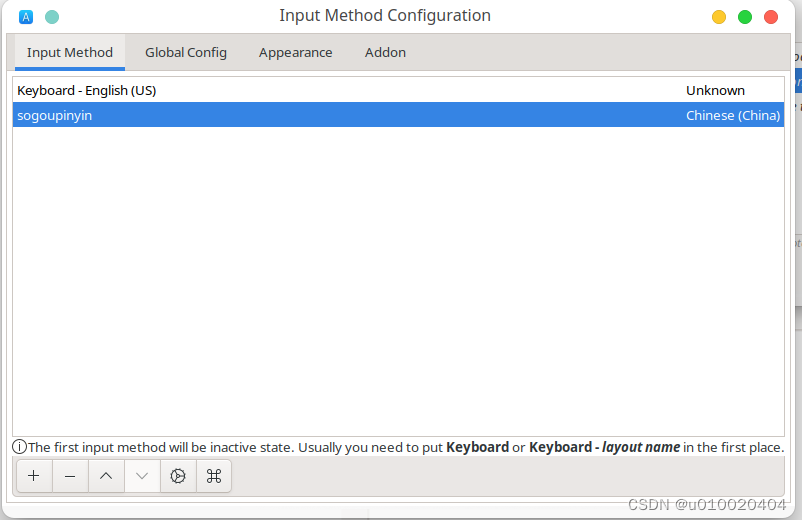Viewport: 802px width, 520px height.
Task: Close the window with the red button
Action: pos(771,17)
